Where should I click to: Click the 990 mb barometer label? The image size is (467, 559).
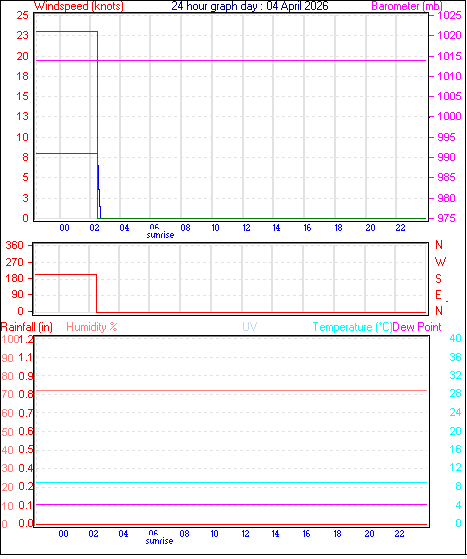point(447,157)
